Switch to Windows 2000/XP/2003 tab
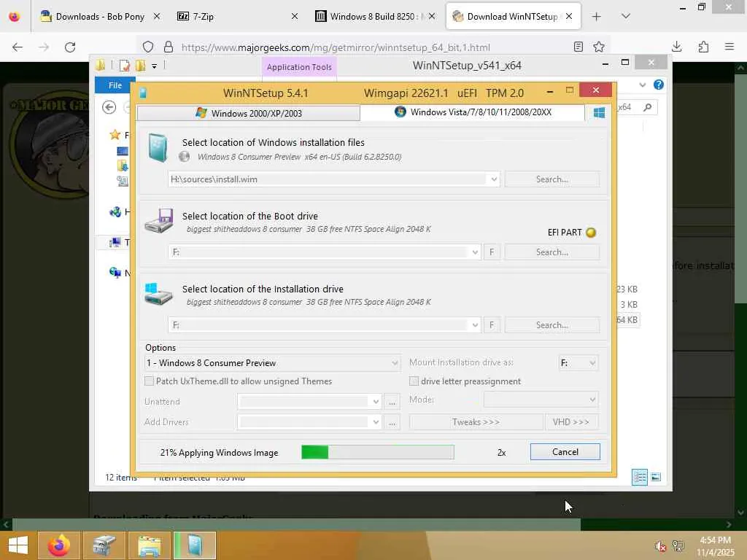The height and width of the screenshot is (560, 747). click(x=248, y=113)
